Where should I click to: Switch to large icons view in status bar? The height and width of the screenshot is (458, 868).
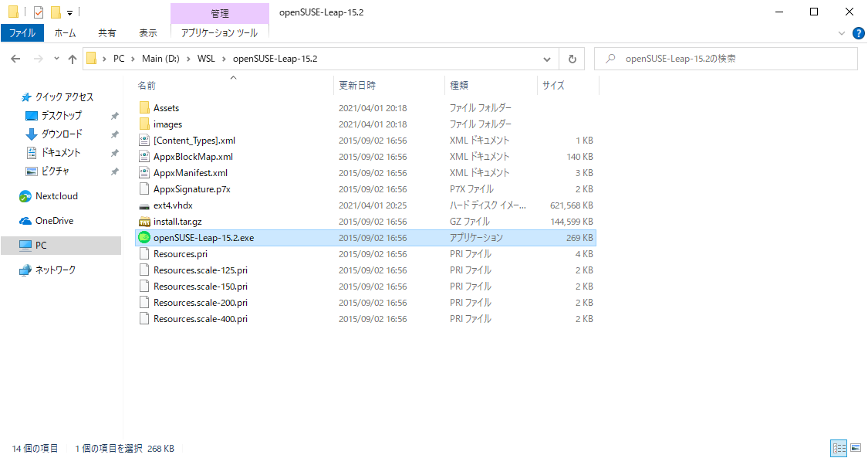coord(856,448)
